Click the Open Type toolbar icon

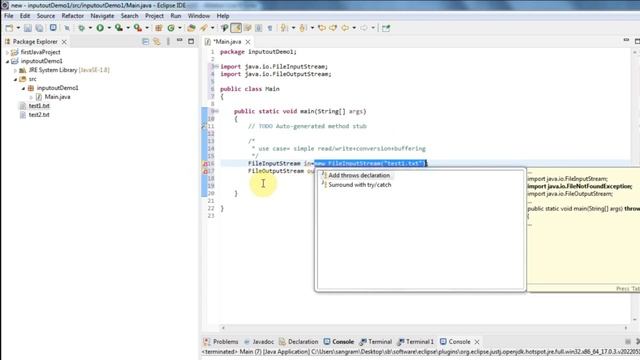tap(191, 28)
